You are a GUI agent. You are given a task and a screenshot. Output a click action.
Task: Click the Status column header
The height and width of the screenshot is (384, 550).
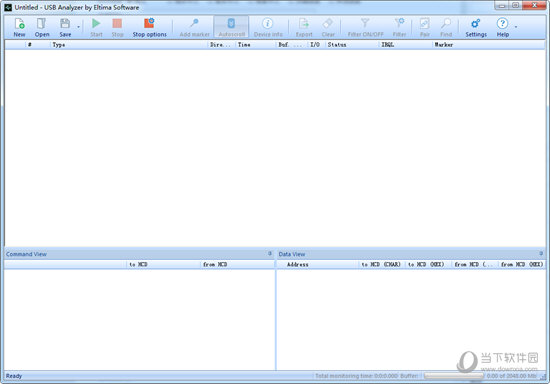(352, 45)
